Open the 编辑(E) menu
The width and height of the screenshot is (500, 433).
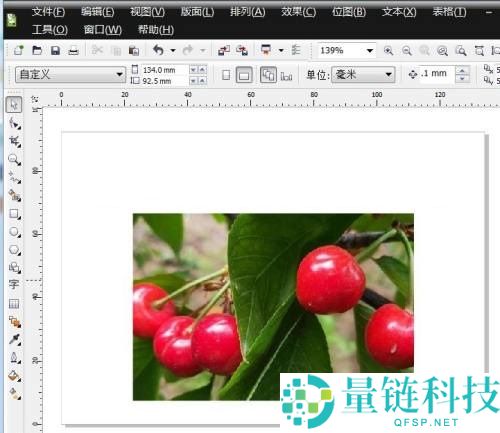(98, 12)
